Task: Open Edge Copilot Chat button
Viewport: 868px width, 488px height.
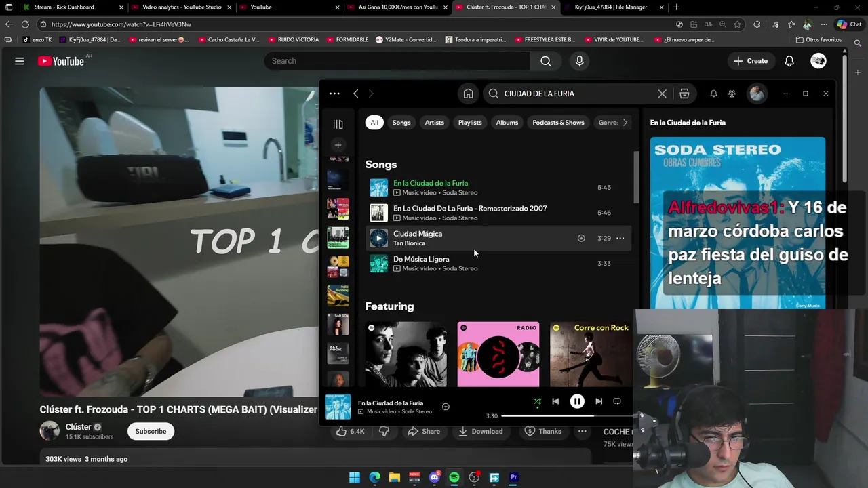Action: click(x=849, y=24)
